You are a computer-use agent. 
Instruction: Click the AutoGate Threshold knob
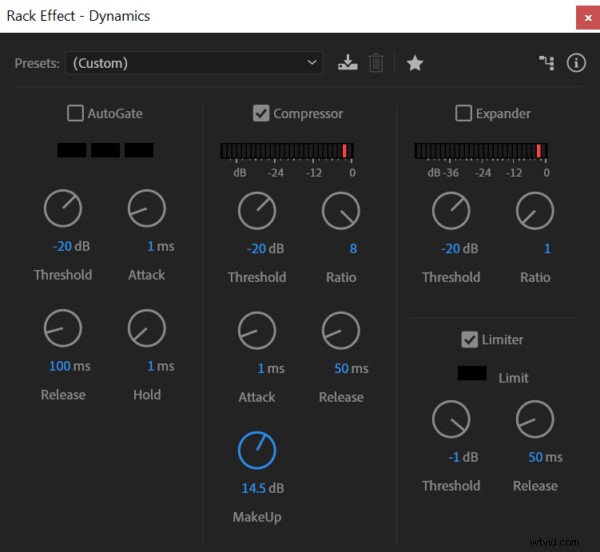point(63,208)
